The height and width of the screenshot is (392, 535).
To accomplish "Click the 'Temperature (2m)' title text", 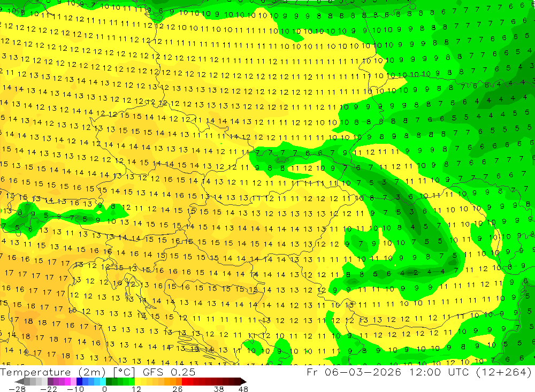I will click(52, 372).
